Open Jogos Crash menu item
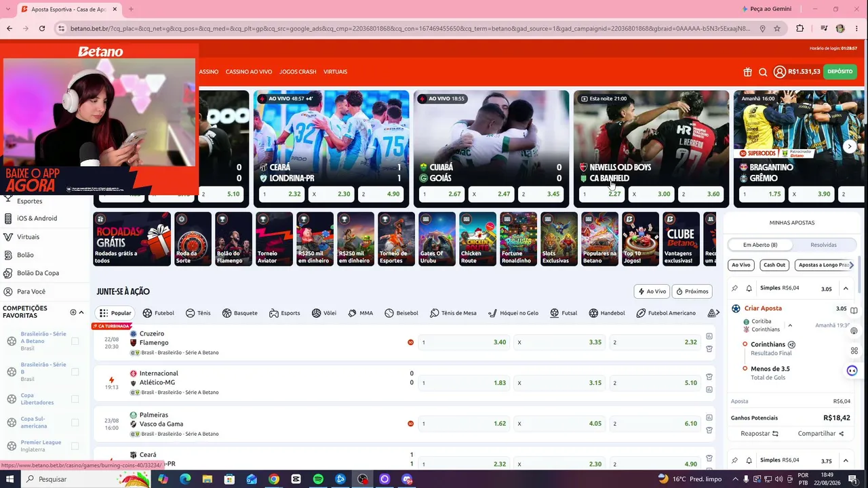 [298, 72]
